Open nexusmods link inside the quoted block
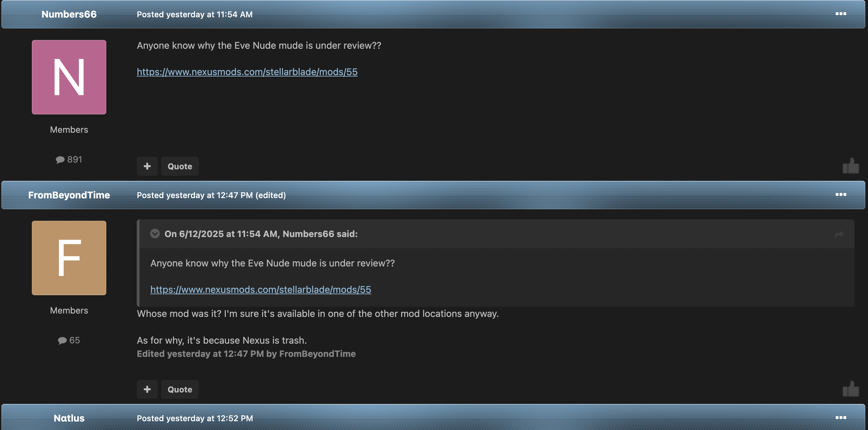868x430 pixels. pos(261,289)
